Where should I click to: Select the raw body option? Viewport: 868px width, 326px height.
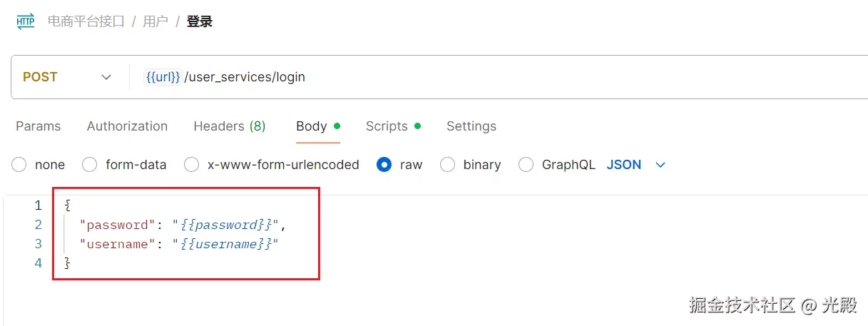coord(384,165)
